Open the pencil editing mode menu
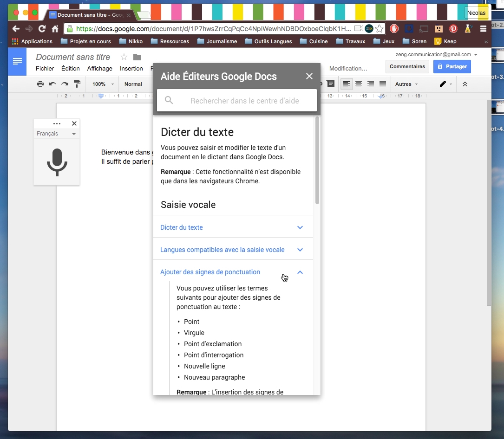 (x=445, y=84)
